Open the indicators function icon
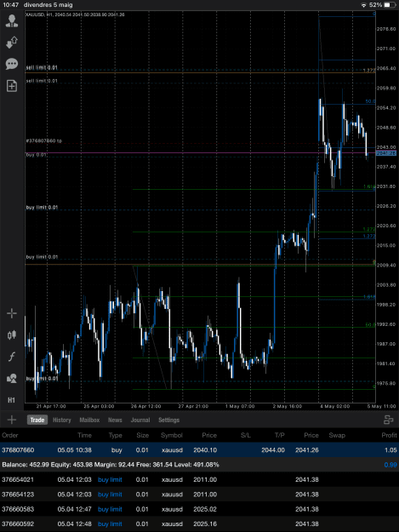Viewport: 399px width, 532px height. pos(12,357)
